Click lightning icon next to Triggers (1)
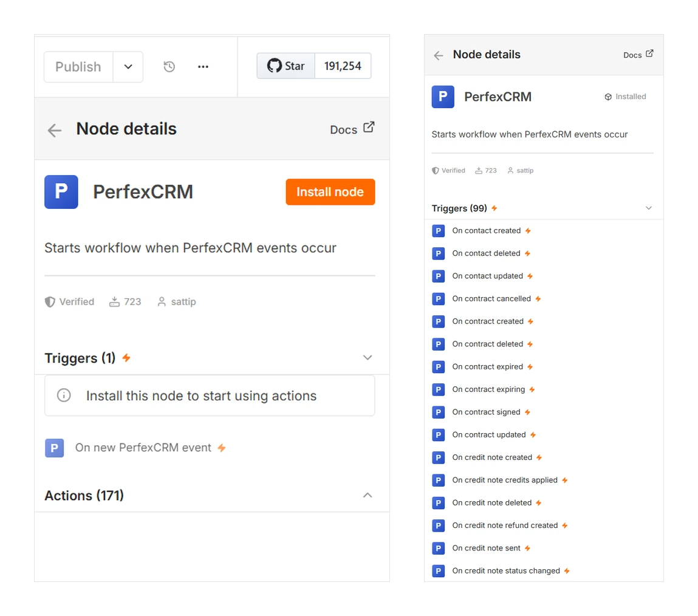The width and height of the screenshot is (698, 616). click(126, 358)
